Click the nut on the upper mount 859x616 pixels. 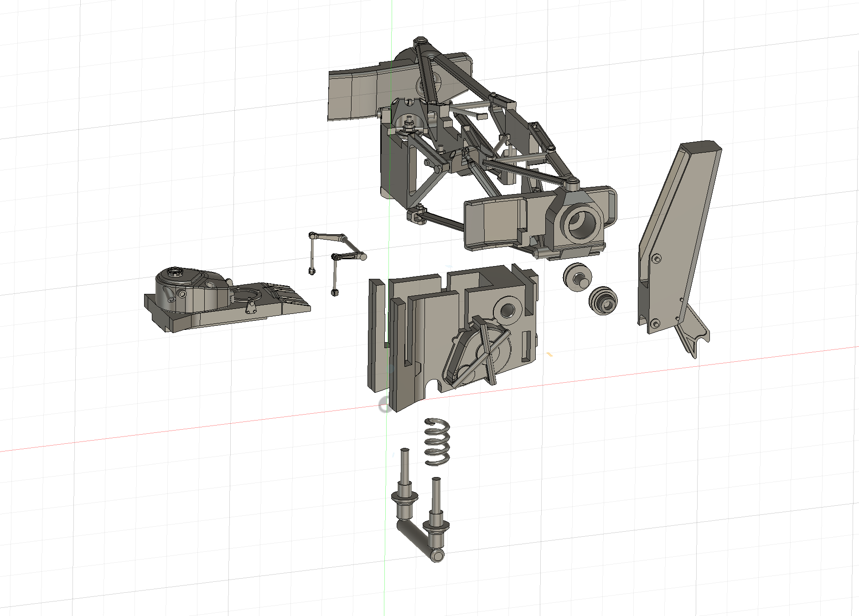coord(409,121)
